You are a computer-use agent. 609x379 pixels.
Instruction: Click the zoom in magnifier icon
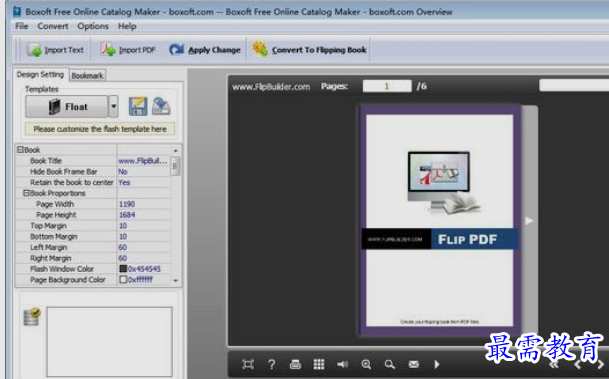pos(366,364)
